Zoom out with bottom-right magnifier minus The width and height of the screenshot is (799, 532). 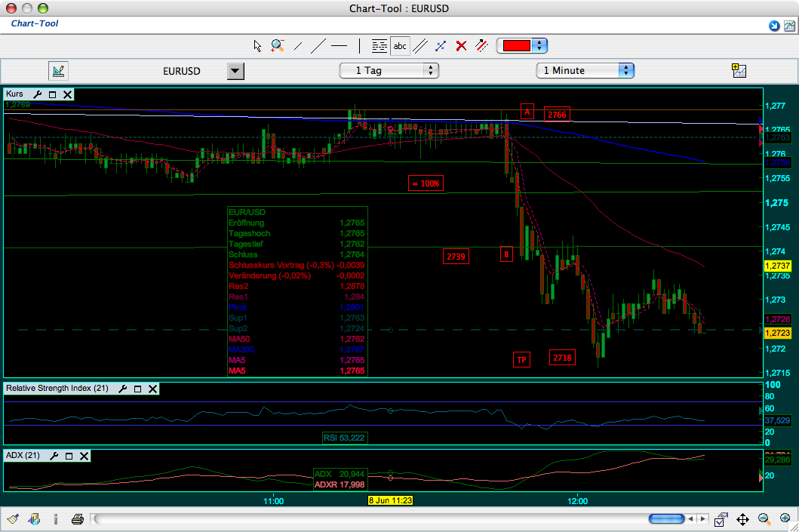point(764,519)
